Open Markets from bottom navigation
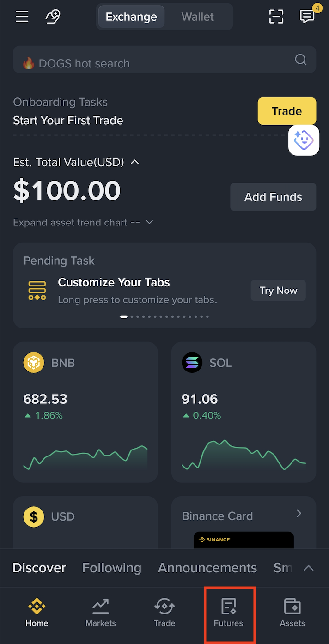 (101, 613)
